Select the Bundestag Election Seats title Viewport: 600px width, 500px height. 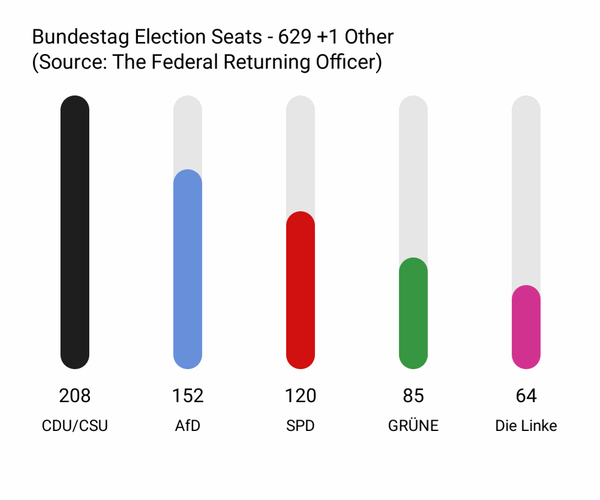(x=213, y=38)
